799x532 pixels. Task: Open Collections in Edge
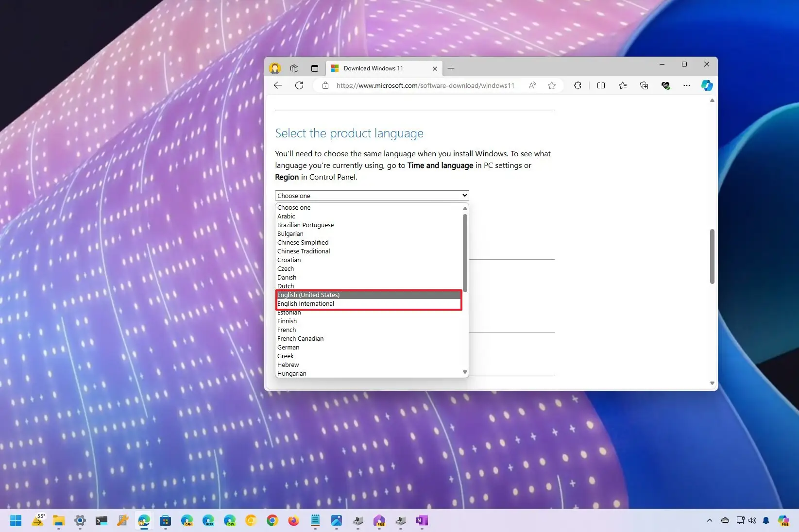(644, 85)
